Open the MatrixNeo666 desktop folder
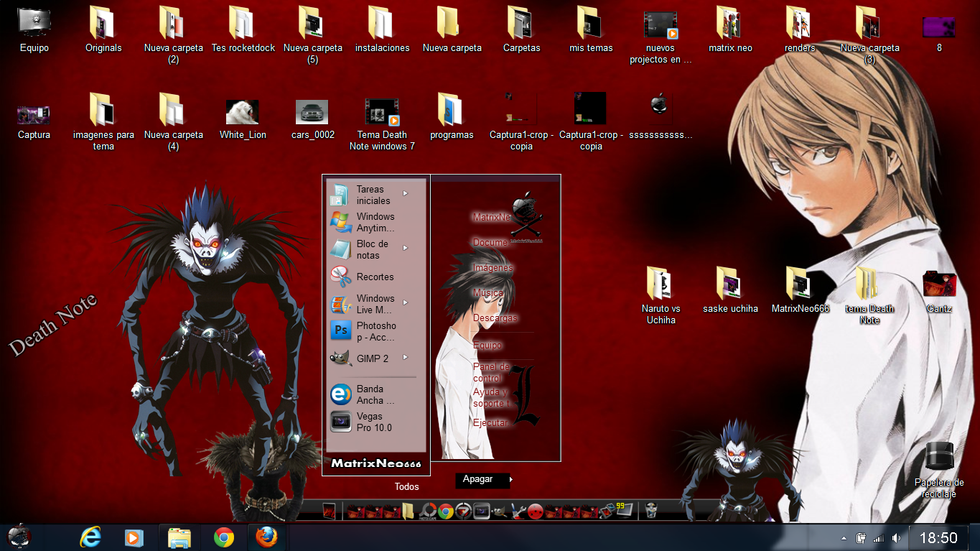The image size is (980, 551). [800, 290]
